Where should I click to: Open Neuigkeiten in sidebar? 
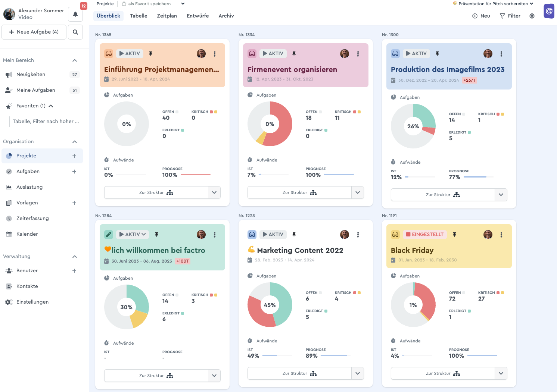click(42, 75)
